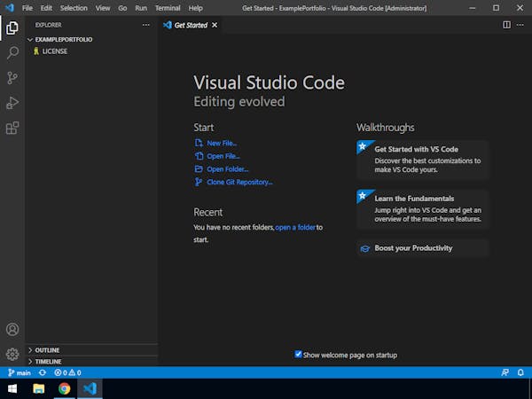Screen dimensions: 532x399
Task: Open the Extensions view
Action: click(12, 128)
